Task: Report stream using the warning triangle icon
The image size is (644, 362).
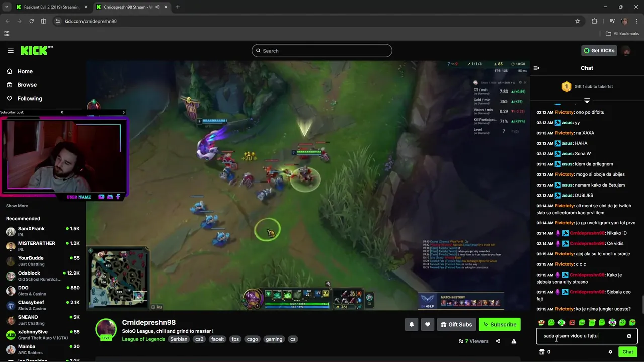Action: [x=514, y=341]
